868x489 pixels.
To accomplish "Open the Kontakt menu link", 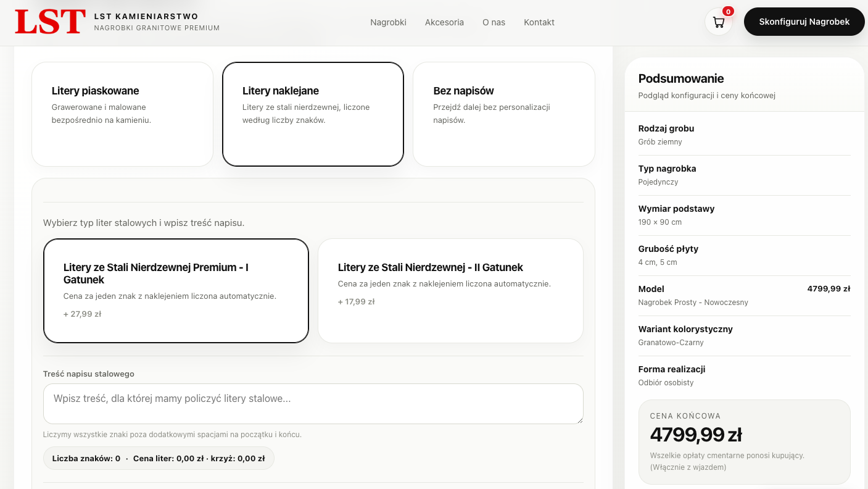I will tap(539, 22).
